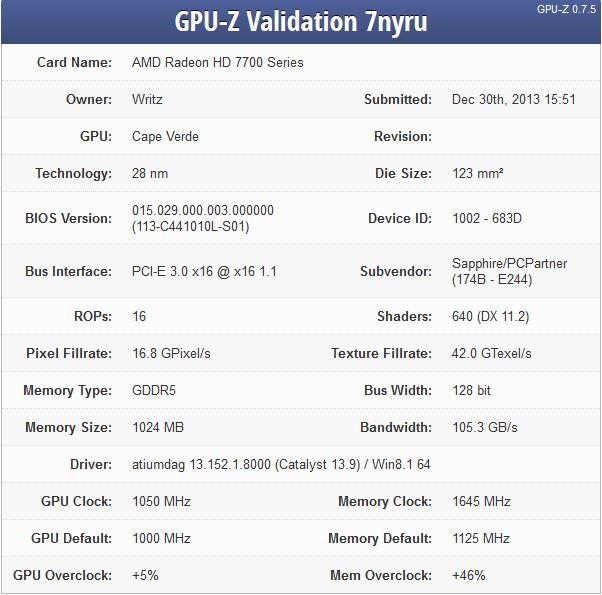Click the 'BIOS Version:' label

pos(69,218)
